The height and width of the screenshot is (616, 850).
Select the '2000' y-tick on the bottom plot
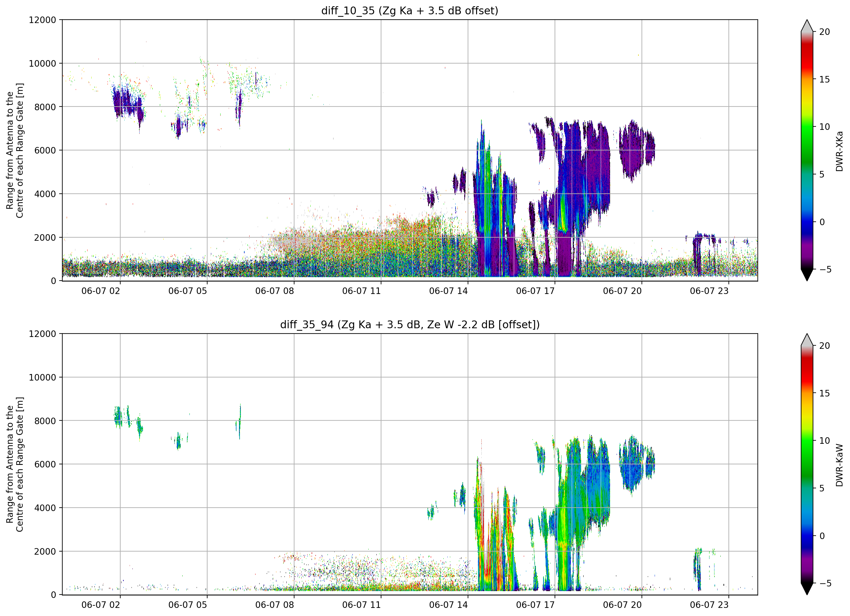pos(45,552)
